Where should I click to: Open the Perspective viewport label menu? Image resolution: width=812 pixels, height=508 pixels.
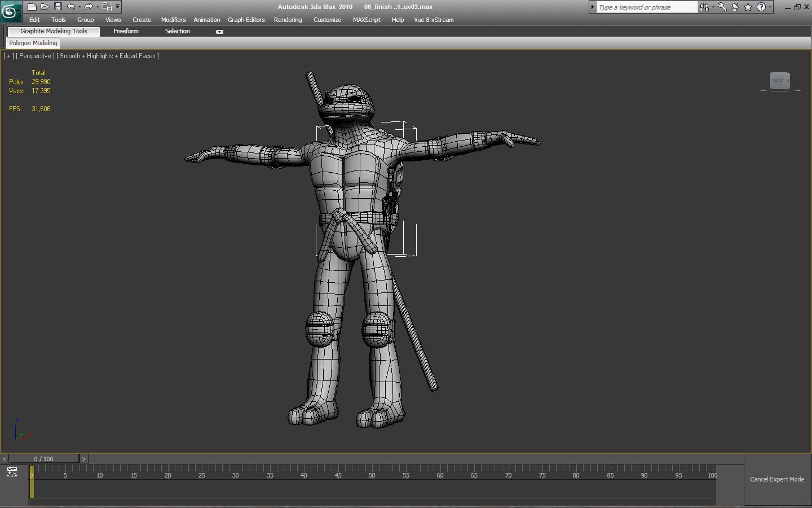(35, 56)
